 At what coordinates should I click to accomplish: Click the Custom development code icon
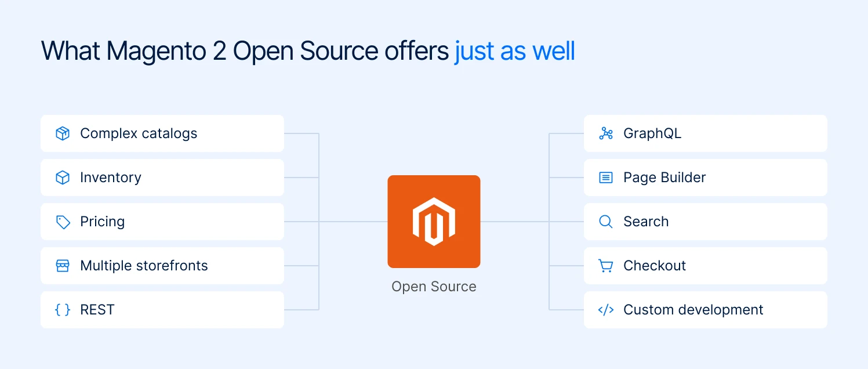[x=606, y=310]
